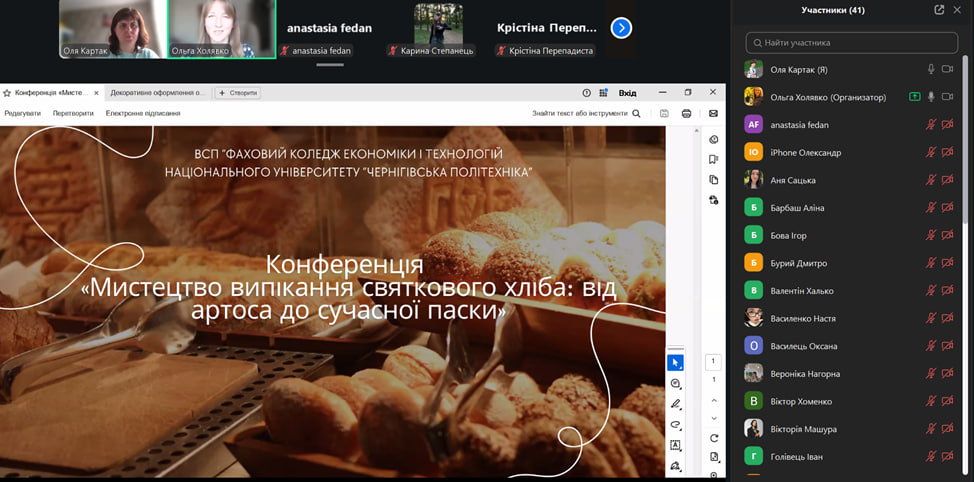The width and height of the screenshot is (974, 482).
Task: Show next video thumbnails with blue arrow
Action: [621, 28]
